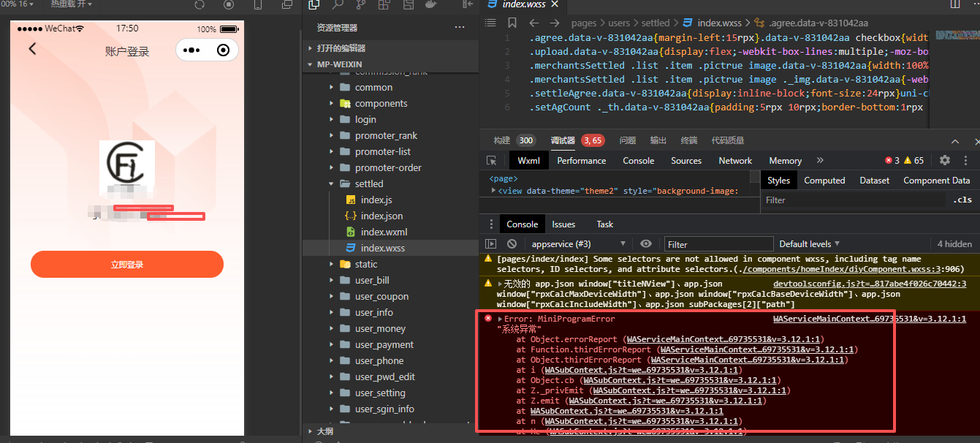Expand the user_bill folder
Screen dimensions: 980x443
(x=373, y=281)
